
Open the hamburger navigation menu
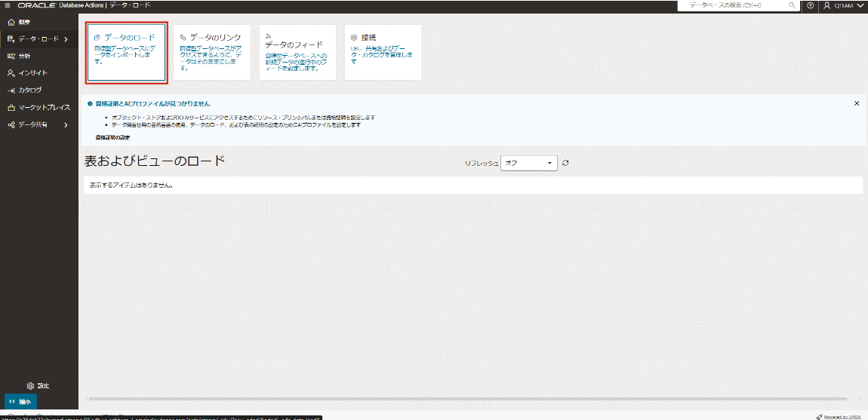click(x=8, y=5)
